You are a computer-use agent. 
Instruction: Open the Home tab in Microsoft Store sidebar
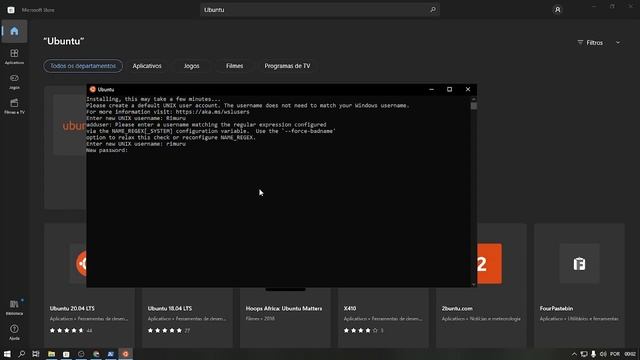pos(14,31)
